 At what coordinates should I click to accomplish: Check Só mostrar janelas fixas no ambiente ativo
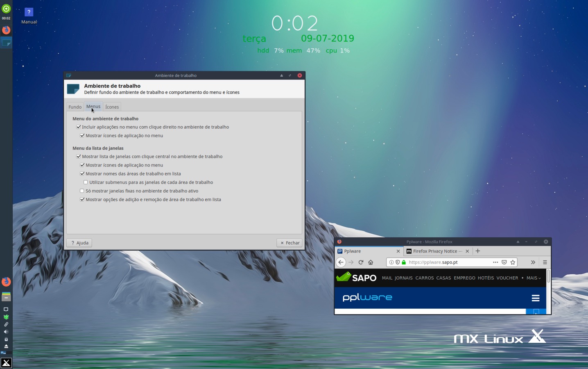click(82, 191)
